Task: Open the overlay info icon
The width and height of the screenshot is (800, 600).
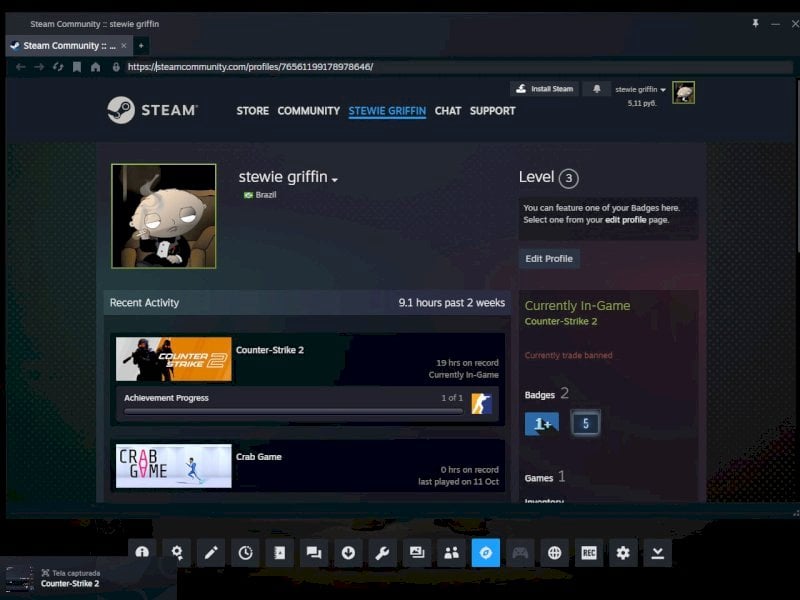Action: pos(142,553)
